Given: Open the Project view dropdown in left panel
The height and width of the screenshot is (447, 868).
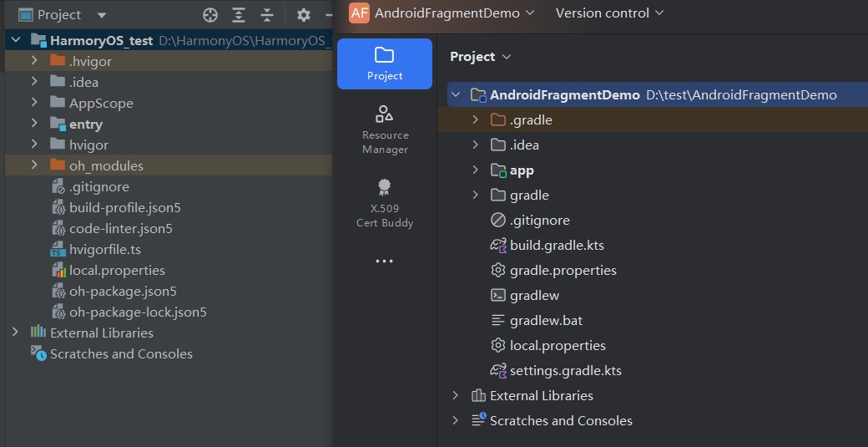Looking at the screenshot, I should coord(102,16).
